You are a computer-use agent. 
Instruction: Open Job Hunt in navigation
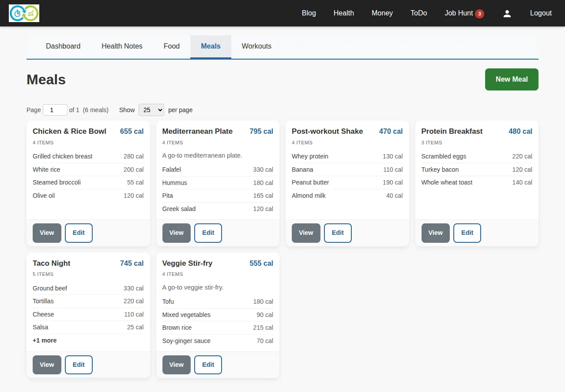click(459, 13)
